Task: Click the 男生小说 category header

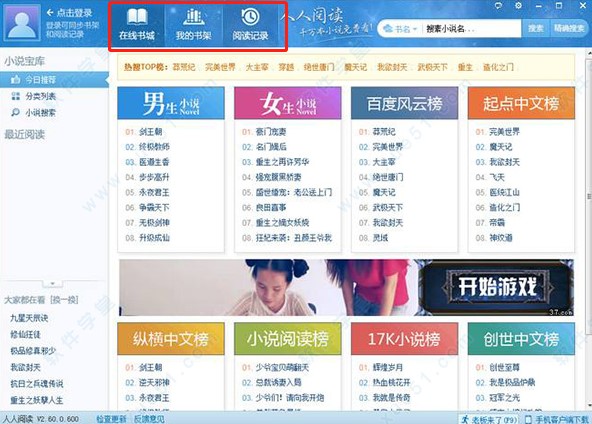Action: point(171,103)
